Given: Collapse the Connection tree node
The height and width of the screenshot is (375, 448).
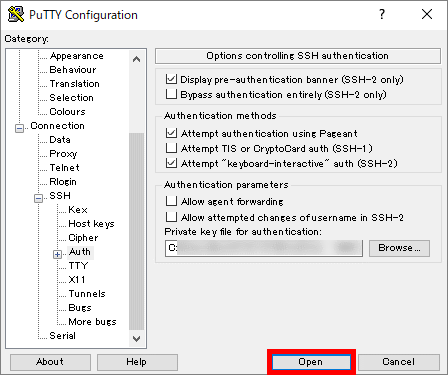Looking at the screenshot, I should coord(19,128).
